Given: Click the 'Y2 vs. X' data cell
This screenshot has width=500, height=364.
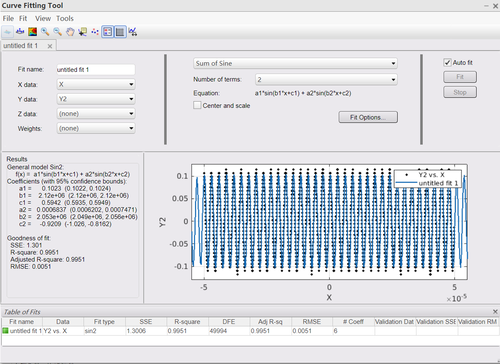Looking at the screenshot, I should 63,331.
